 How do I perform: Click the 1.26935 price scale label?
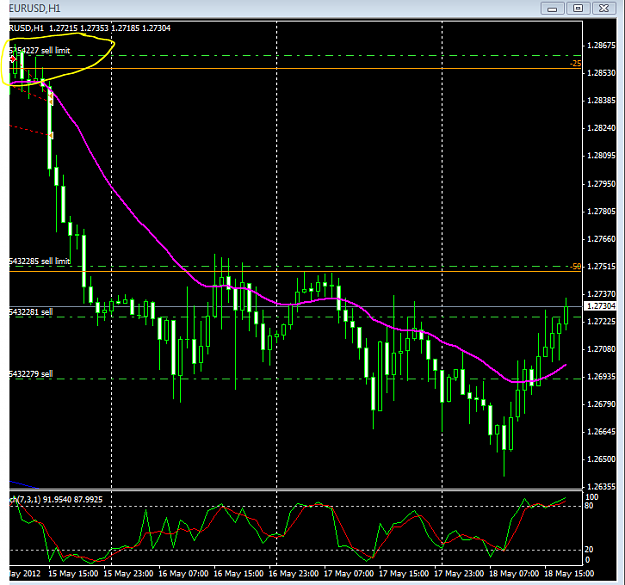point(601,377)
